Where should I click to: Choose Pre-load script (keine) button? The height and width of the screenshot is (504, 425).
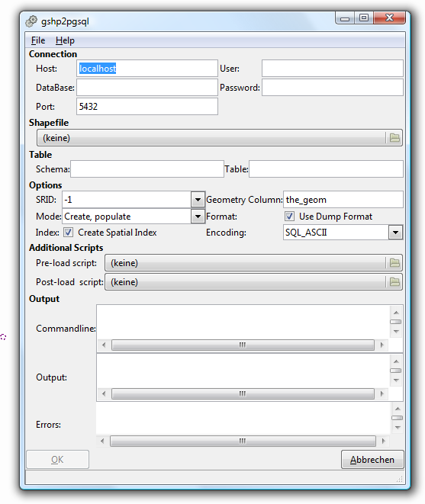[253, 263]
